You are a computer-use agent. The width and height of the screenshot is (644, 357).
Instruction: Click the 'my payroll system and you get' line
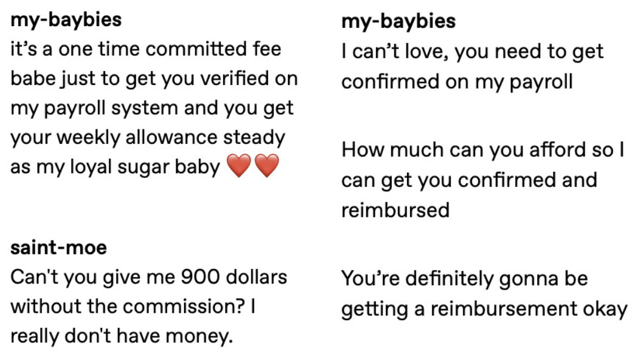pos(152,108)
